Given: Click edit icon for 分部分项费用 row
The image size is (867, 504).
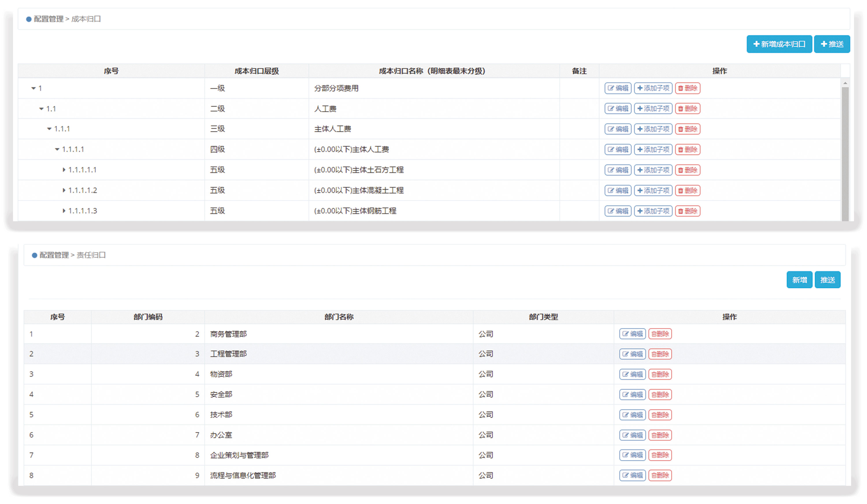Looking at the screenshot, I should 611,88.
